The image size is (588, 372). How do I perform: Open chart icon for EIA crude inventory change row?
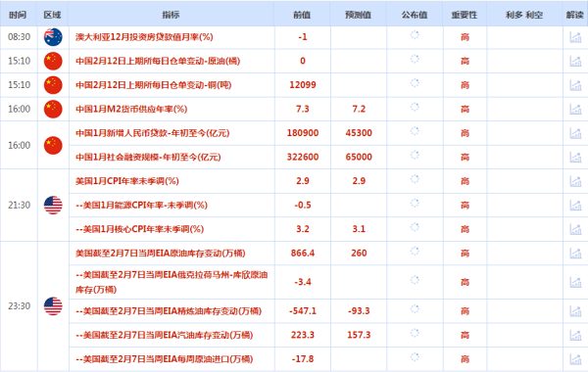tap(575, 254)
